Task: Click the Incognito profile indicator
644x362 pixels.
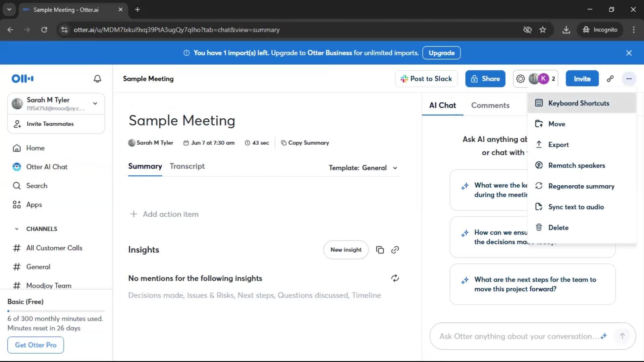Action: point(600,30)
